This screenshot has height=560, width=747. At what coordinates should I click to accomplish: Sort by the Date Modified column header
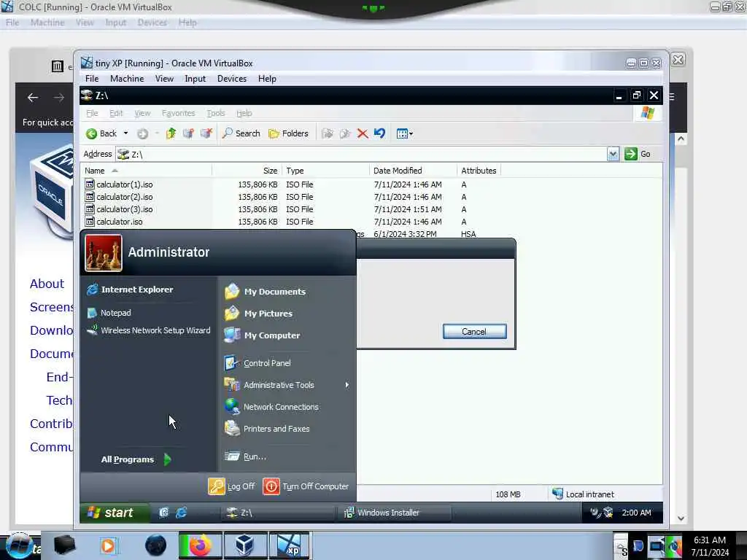[413, 171]
